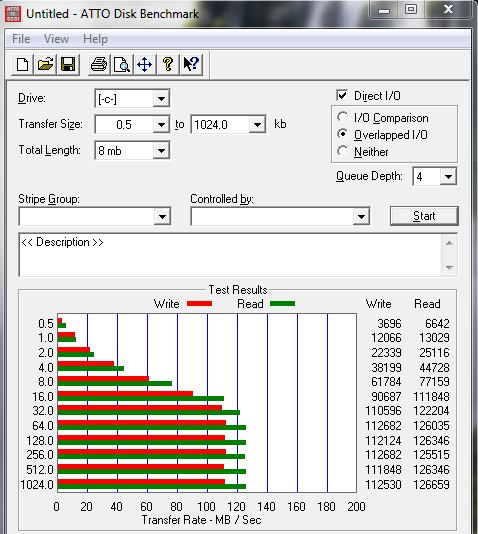Select the I/O Comparison radio button
The width and height of the screenshot is (478, 534).
click(x=342, y=117)
